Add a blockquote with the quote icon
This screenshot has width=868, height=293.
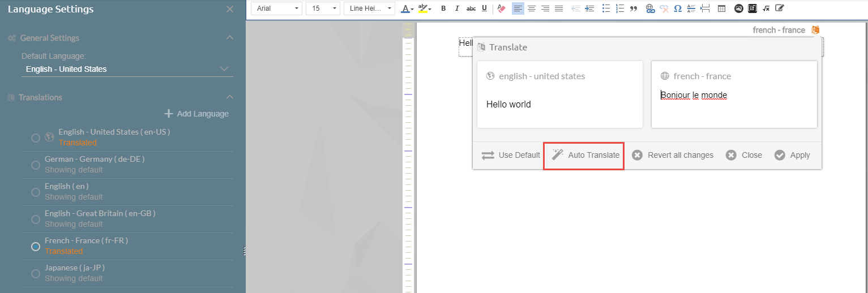click(634, 8)
